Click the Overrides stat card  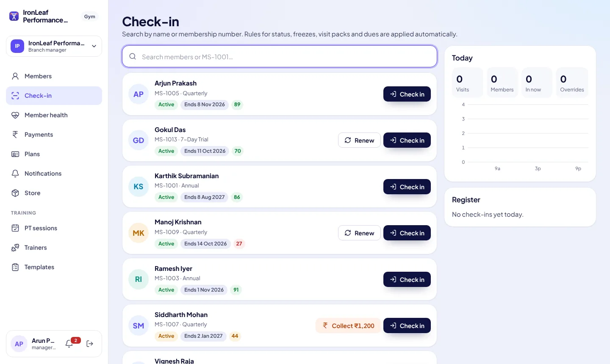(x=572, y=83)
